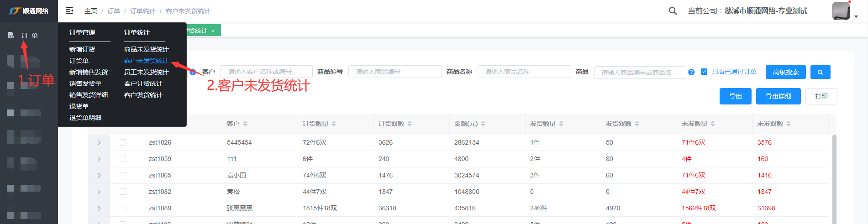868x224 pixels.
Task: Click the 高级搜索 button
Action: coord(785,72)
